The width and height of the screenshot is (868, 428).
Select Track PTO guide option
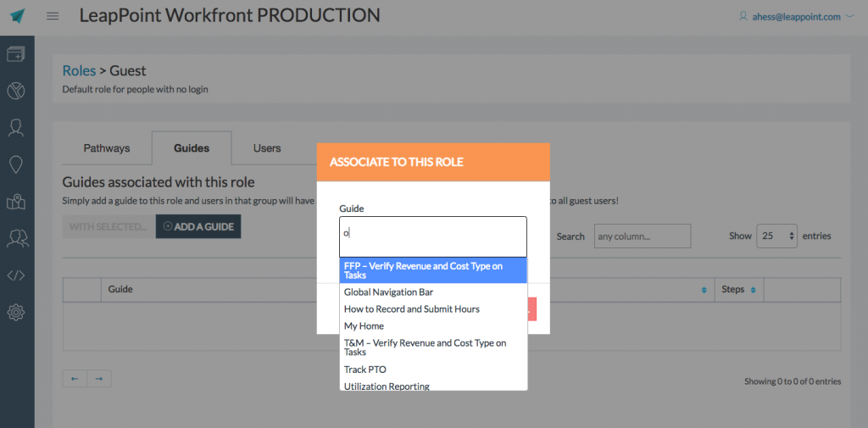(433, 370)
